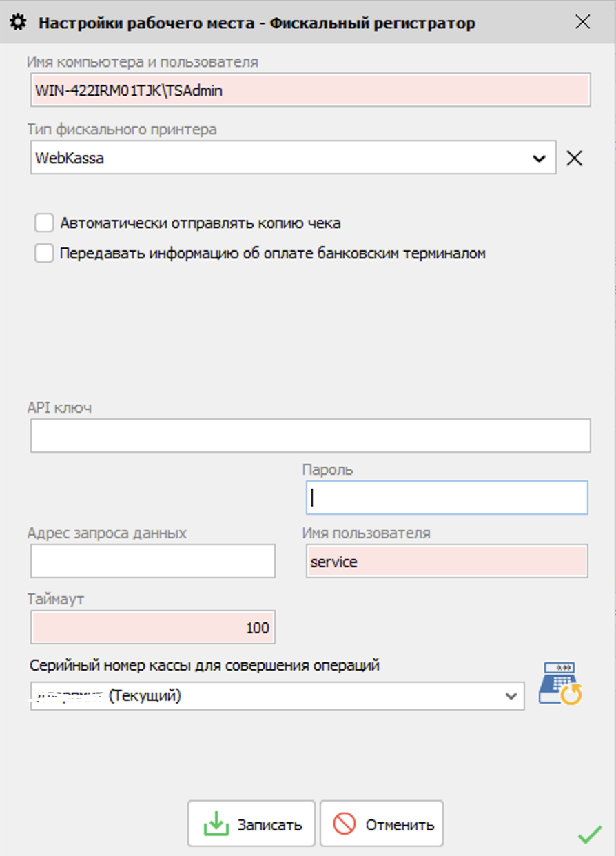Screen dimensions: 616x856
Task: Toggle the receipt copy sending checkbox off
Action: point(43,222)
